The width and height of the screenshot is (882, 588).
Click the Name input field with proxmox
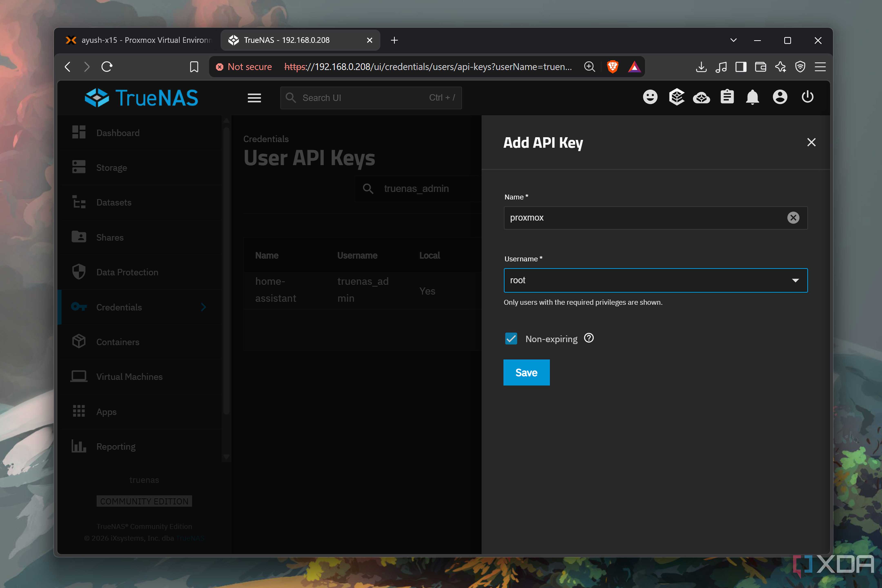tap(655, 217)
